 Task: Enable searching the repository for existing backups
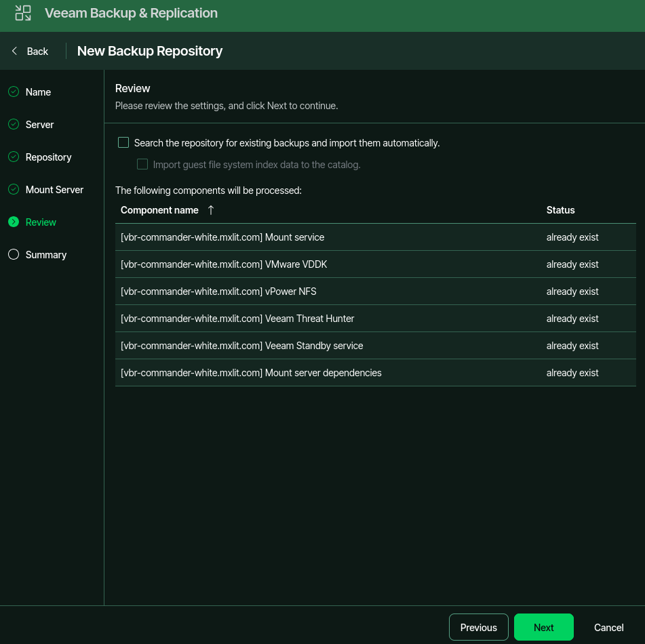point(123,143)
